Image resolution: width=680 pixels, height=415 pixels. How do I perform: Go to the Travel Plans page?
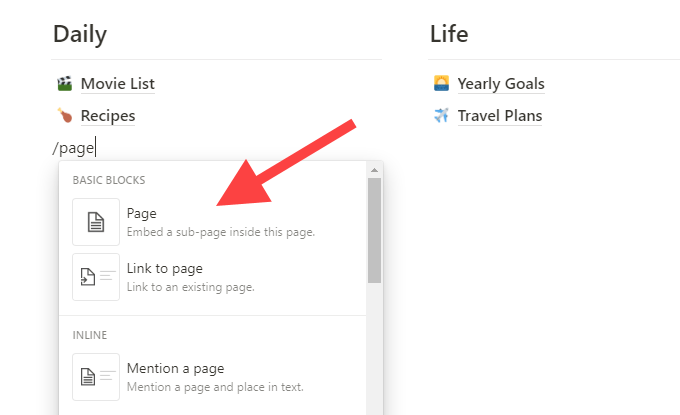(499, 116)
